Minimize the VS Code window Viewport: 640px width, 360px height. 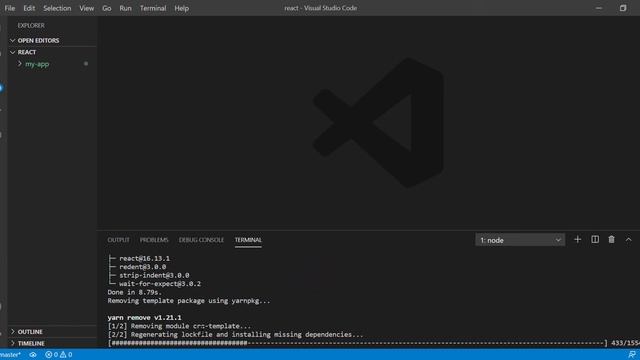599,8
